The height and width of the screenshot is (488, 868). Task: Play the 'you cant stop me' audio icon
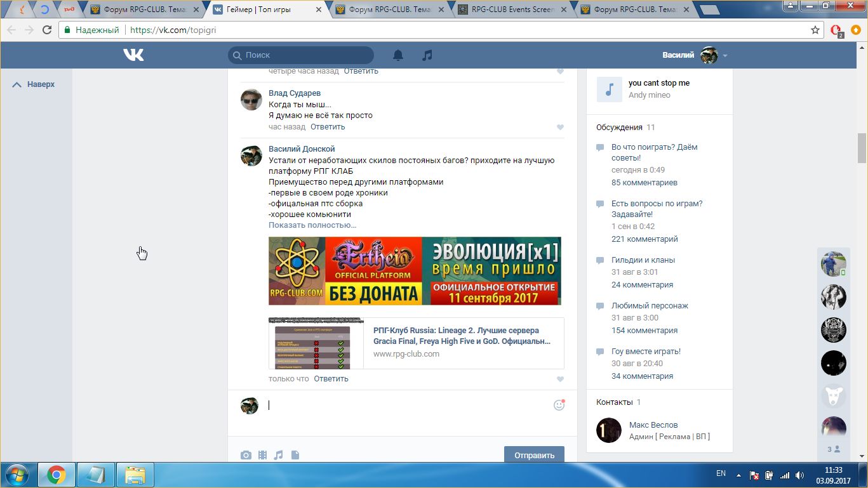point(609,89)
